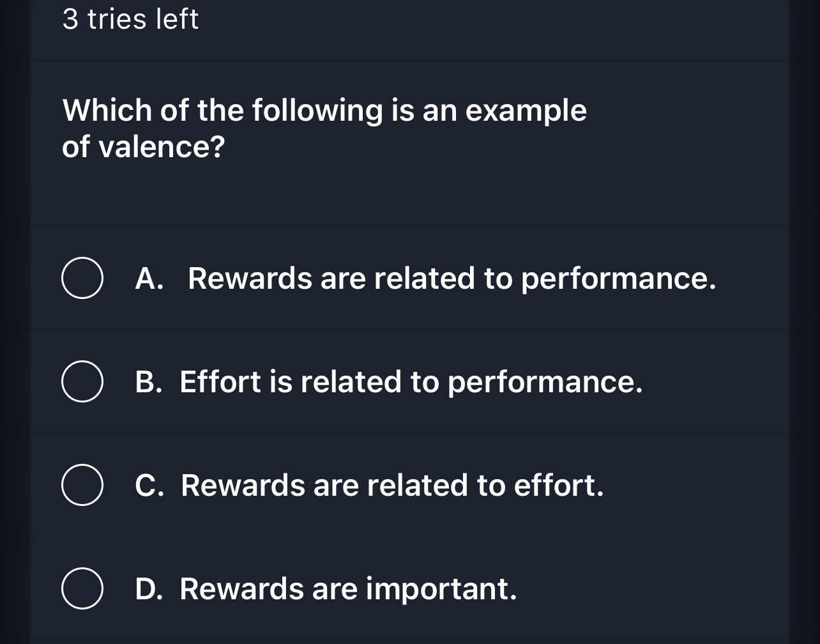
Task: Click the question text about valence
Action: click(x=324, y=128)
